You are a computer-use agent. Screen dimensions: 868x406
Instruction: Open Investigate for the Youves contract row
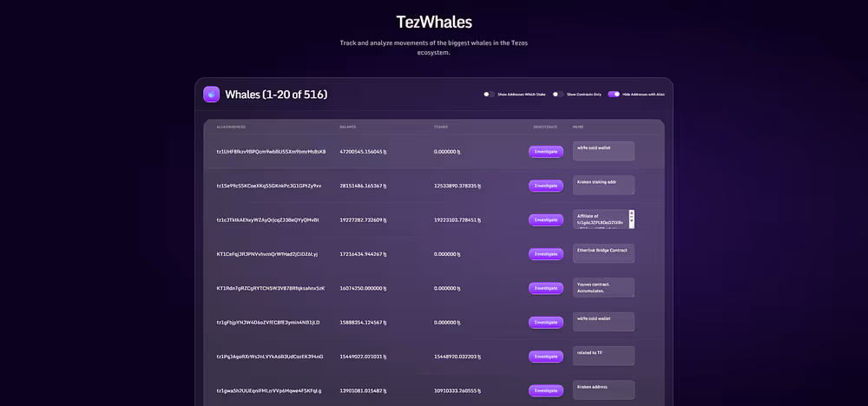click(545, 288)
